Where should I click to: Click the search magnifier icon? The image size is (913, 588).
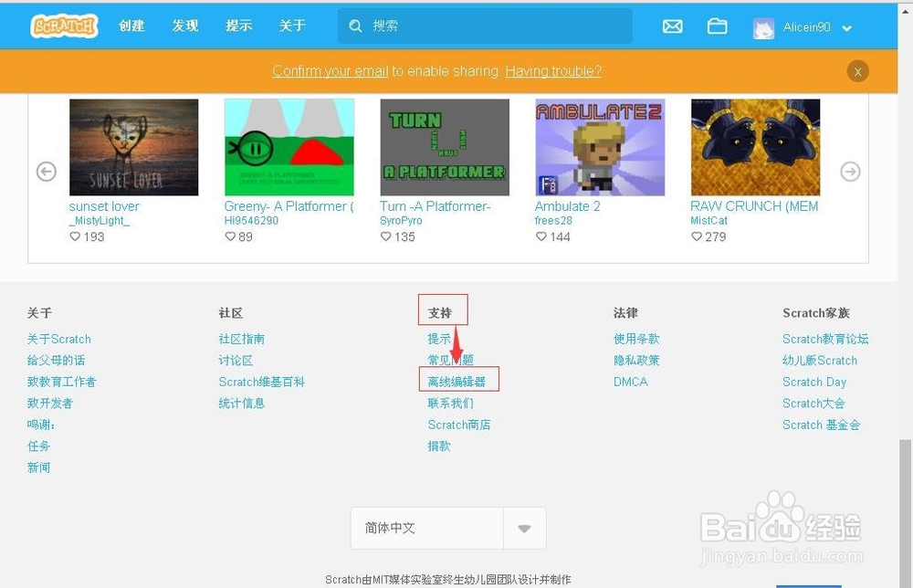pos(355,26)
